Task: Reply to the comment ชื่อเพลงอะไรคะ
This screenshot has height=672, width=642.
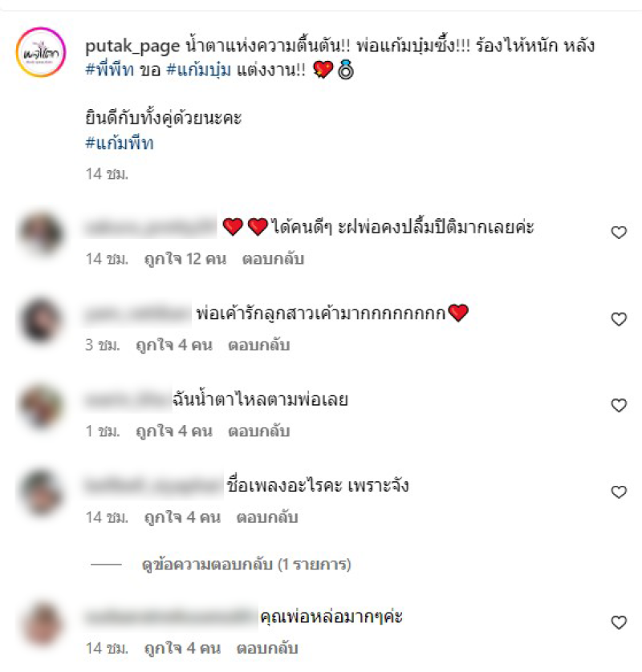Action: (x=267, y=518)
